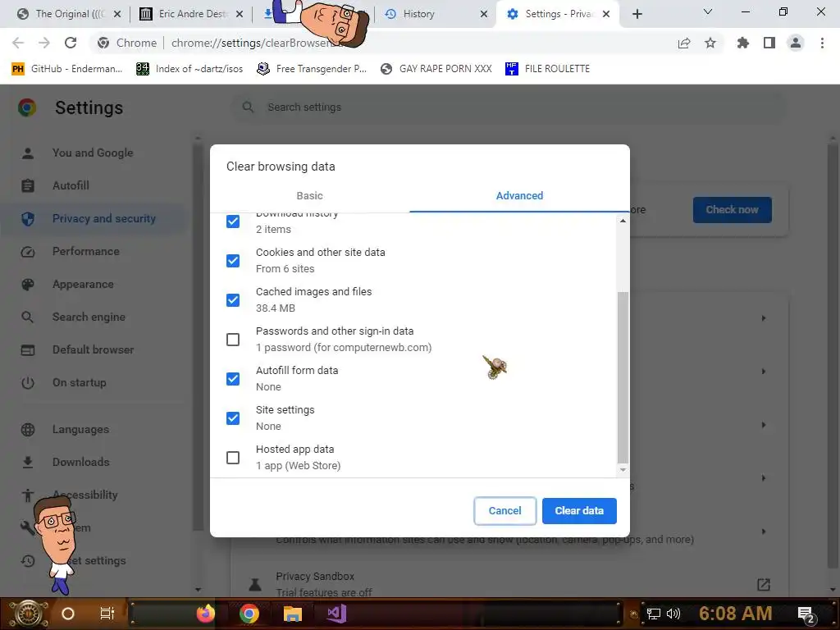
Task: Go back using the browser back arrow
Action: 18,43
